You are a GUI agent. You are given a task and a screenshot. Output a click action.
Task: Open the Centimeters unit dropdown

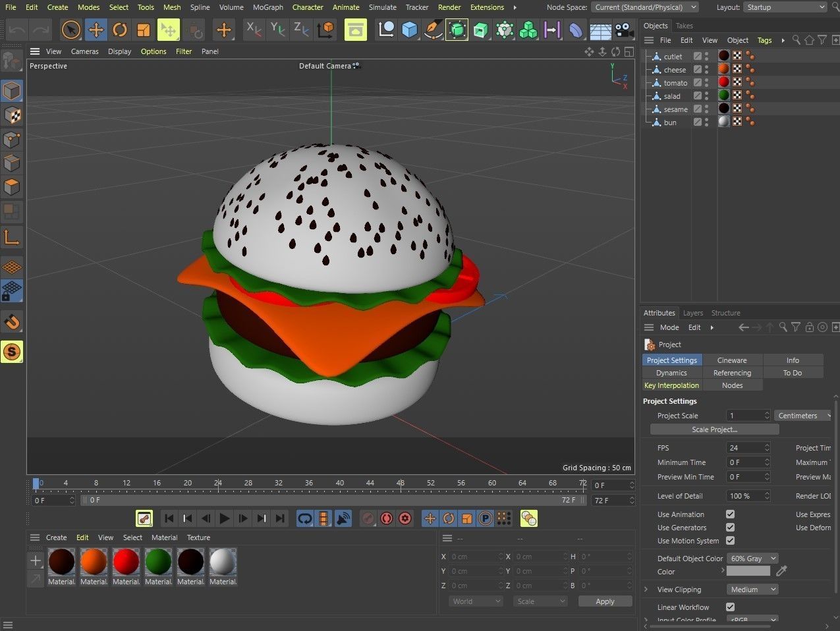[x=803, y=416]
